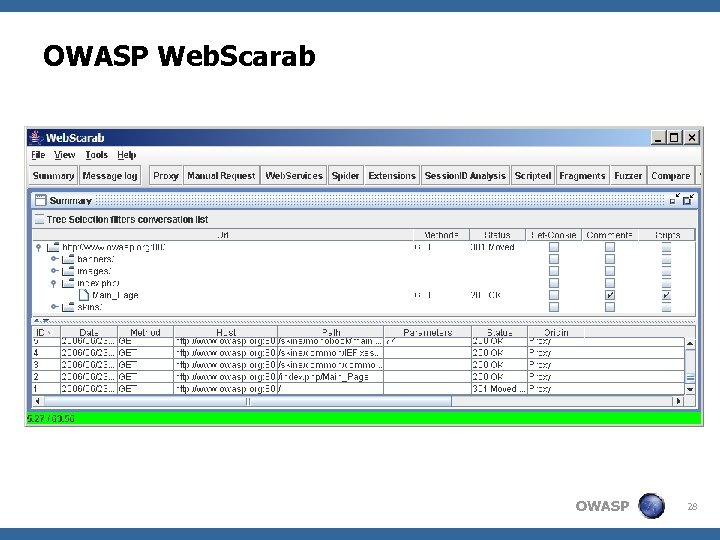Click the Parameters column header

tap(428, 332)
